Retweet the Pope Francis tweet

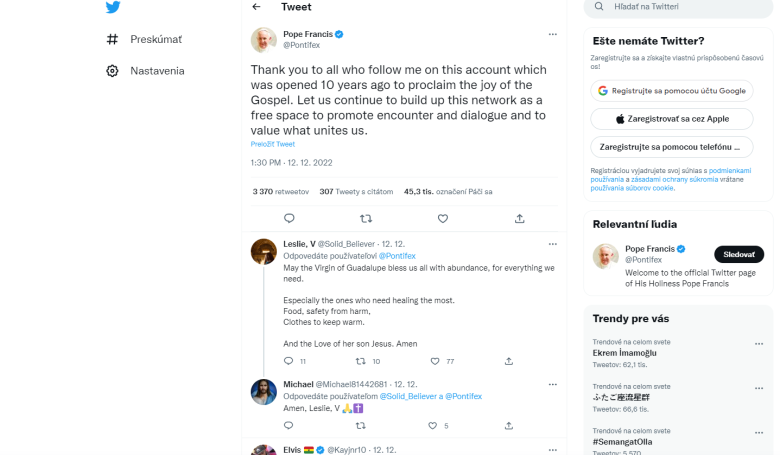point(366,218)
